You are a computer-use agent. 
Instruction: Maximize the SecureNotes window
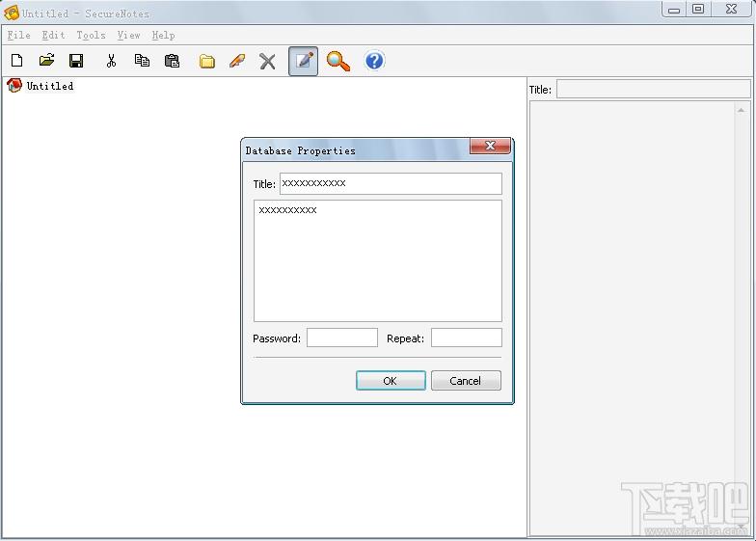click(x=698, y=10)
